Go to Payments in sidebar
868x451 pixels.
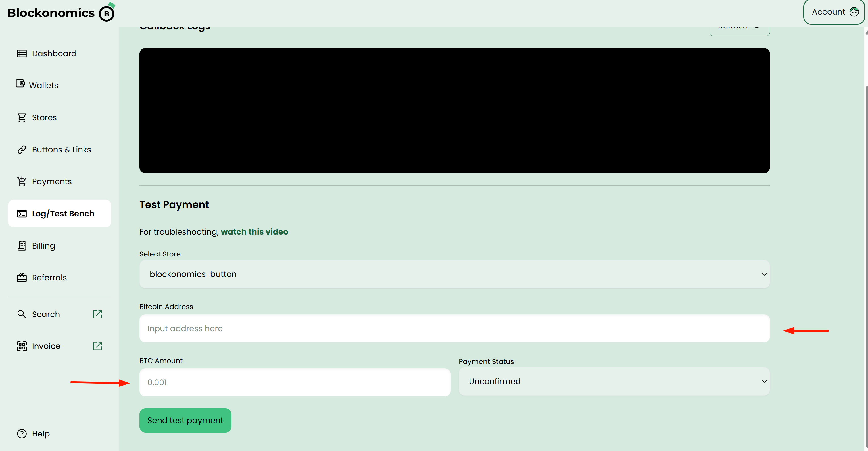click(x=52, y=181)
